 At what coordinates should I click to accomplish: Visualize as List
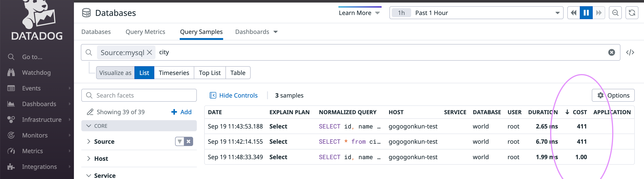click(x=144, y=73)
